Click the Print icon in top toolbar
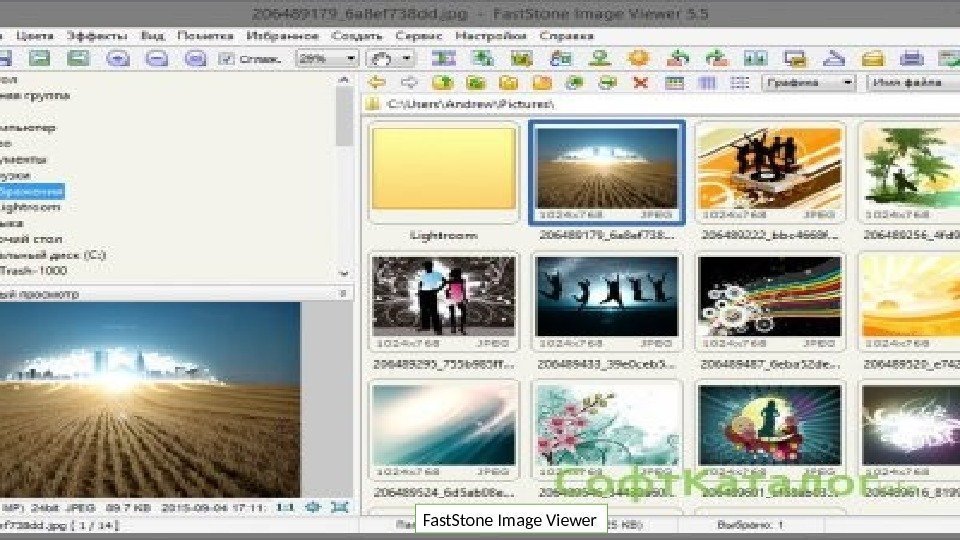The height and width of the screenshot is (540, 960). click(x=912, y=59)
